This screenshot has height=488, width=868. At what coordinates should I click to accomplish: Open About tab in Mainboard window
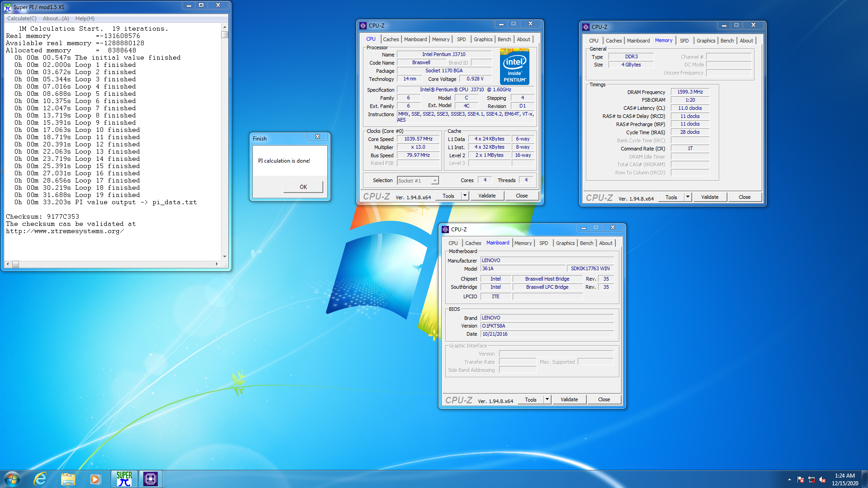606,243
